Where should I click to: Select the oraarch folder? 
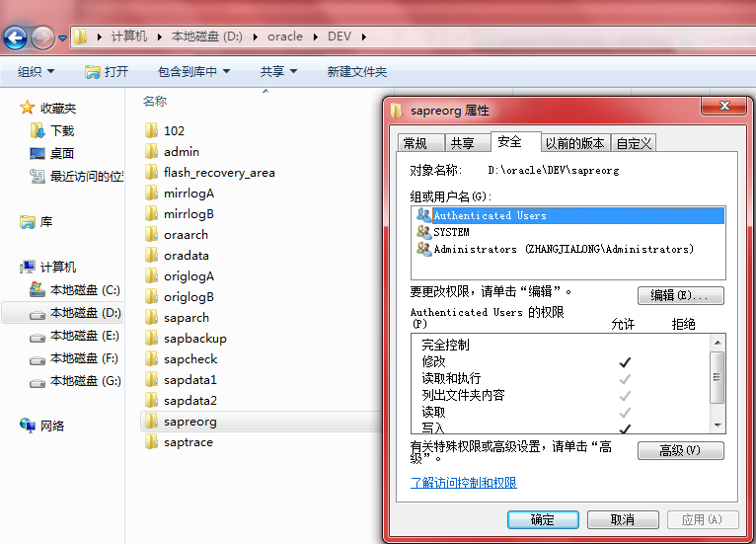(x=177, y=234)
